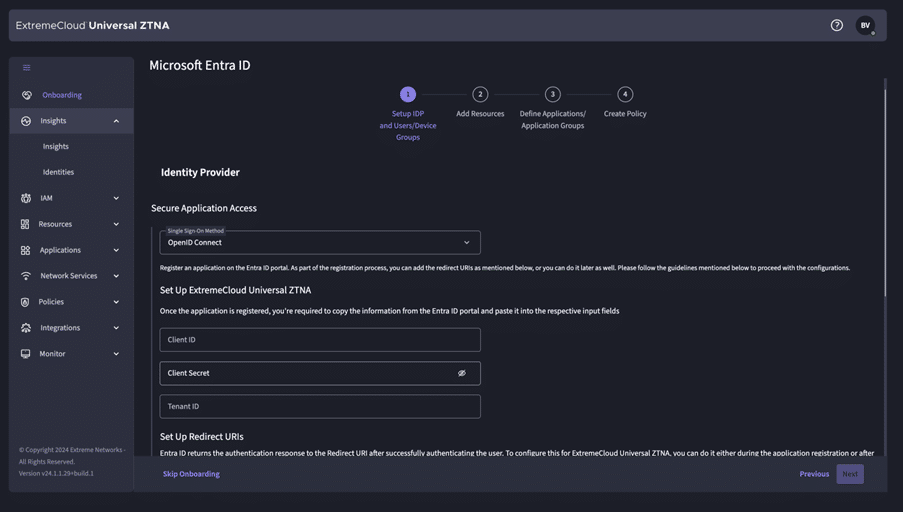Expand the Integrations menu chevron
Image resolution: width=903 pixels, height=512 pixels.
coord(116,328)
